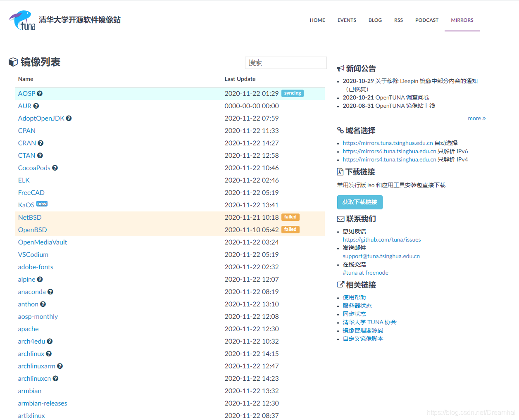Open EVENTS navigation item
This screenshot has height=420, width=519.
click(x=347, y=20)
